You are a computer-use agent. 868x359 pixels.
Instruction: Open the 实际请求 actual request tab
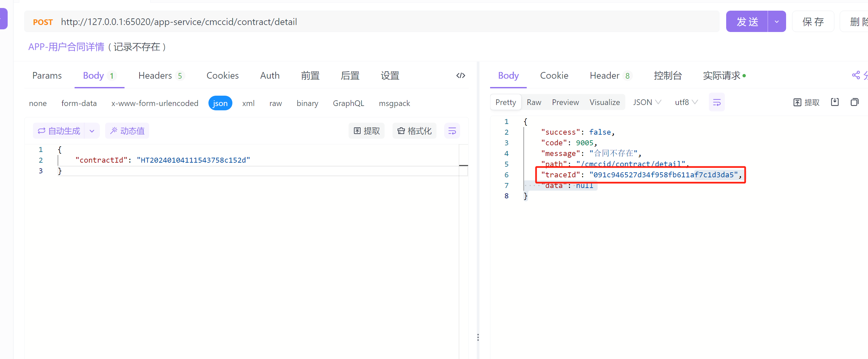coord(724,75)
